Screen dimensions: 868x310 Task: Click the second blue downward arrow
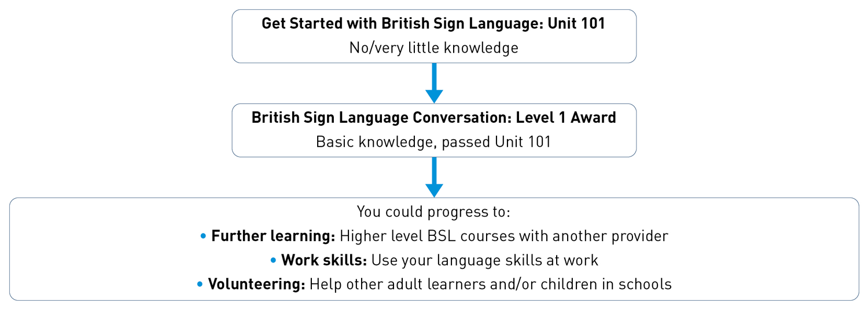tap(434, 177)
